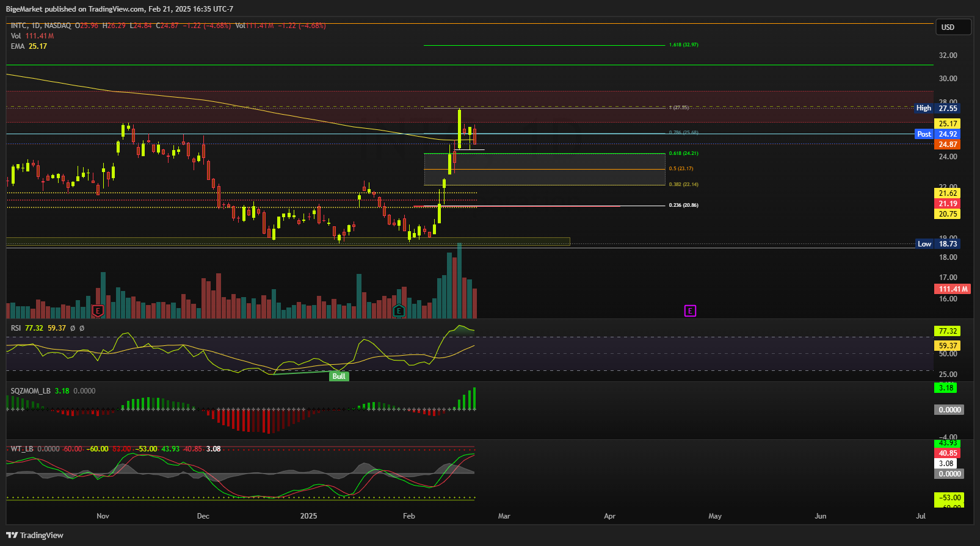Click the 32.00 price axis tick
Image resolution: width=980 pixels, height=546 pixels.
point(948,56)
